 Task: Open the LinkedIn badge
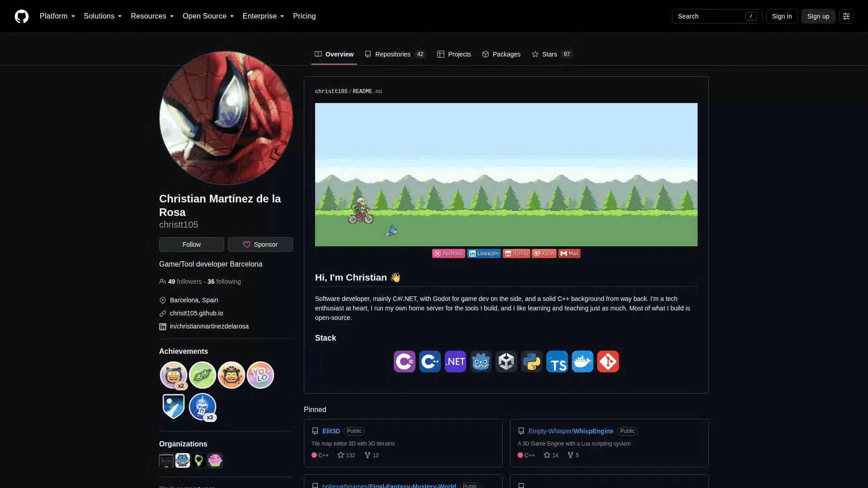click(x=484, y=253)
